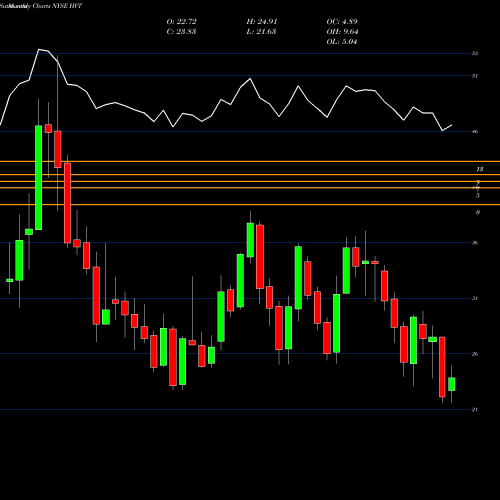Click the 13 label beside orange lines
The image size is (500, 500).
coord(480,169)
